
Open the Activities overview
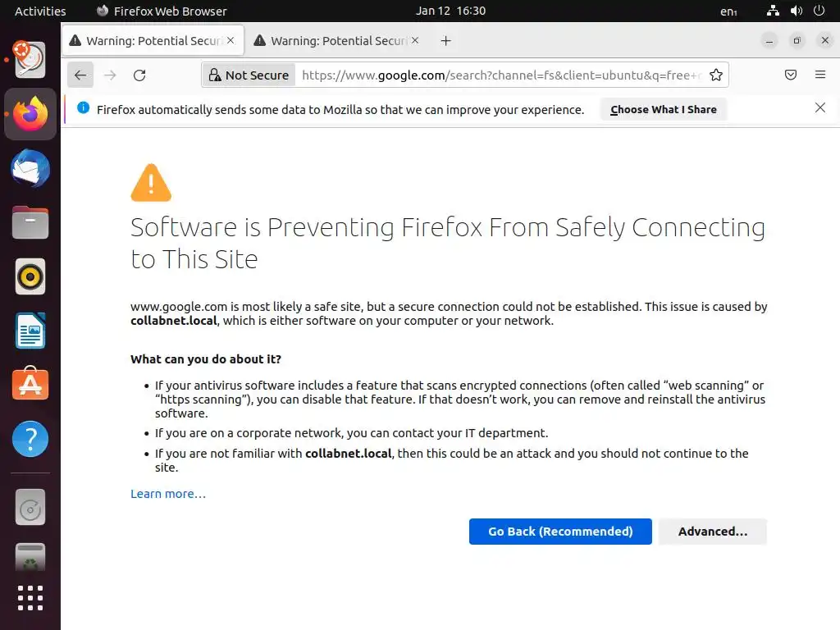pyautogui.click(x=40, y=11)
